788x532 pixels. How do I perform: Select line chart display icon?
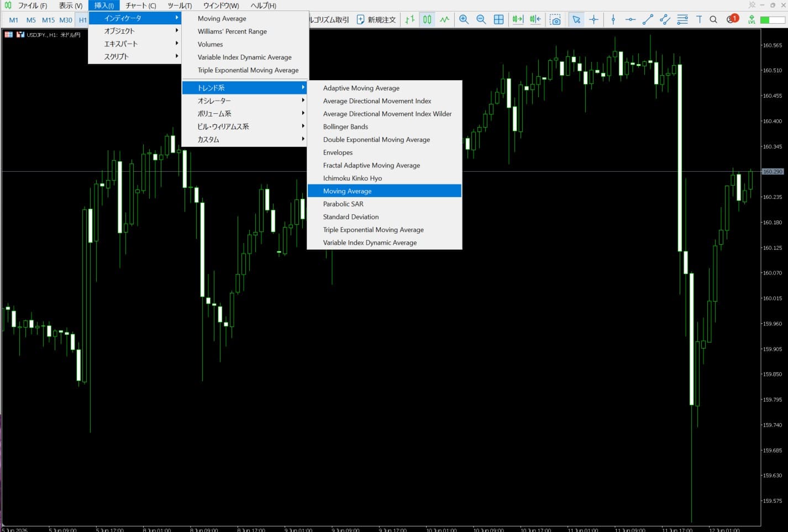[445, 19]
